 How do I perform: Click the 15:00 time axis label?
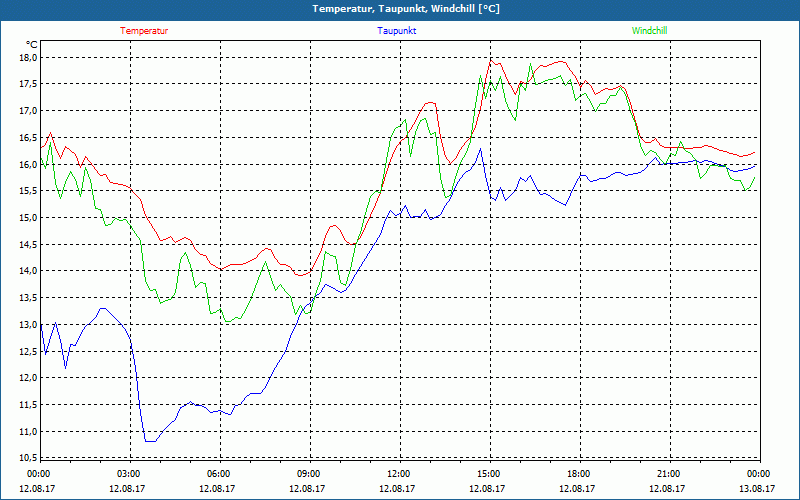(490, 474)
